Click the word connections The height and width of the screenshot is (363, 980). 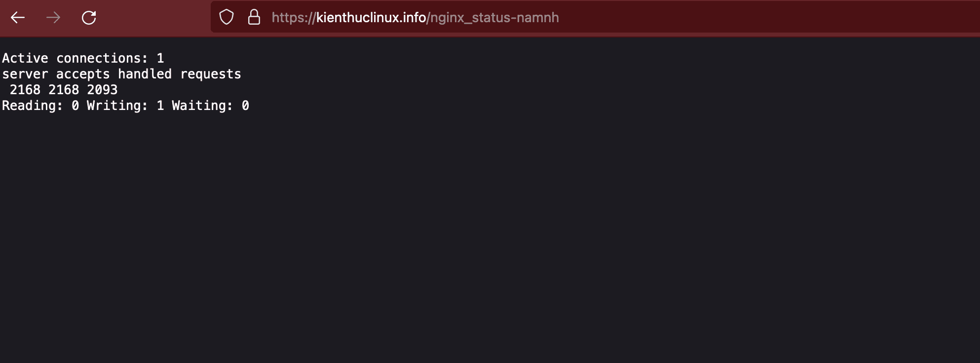point(102,58)
